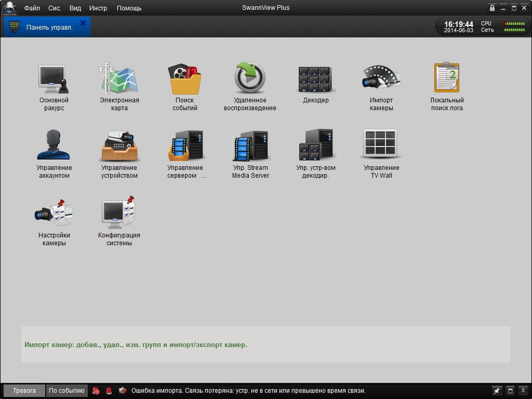Viewport: 532px width, 399px height.
Task: Open the Помощь menu
Action: [129, 8]
